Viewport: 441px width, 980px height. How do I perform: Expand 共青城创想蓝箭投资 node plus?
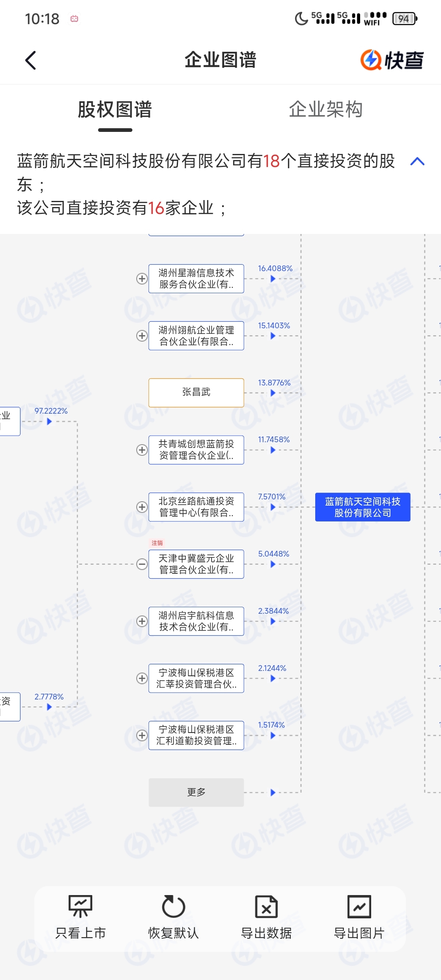click(142, 450)
